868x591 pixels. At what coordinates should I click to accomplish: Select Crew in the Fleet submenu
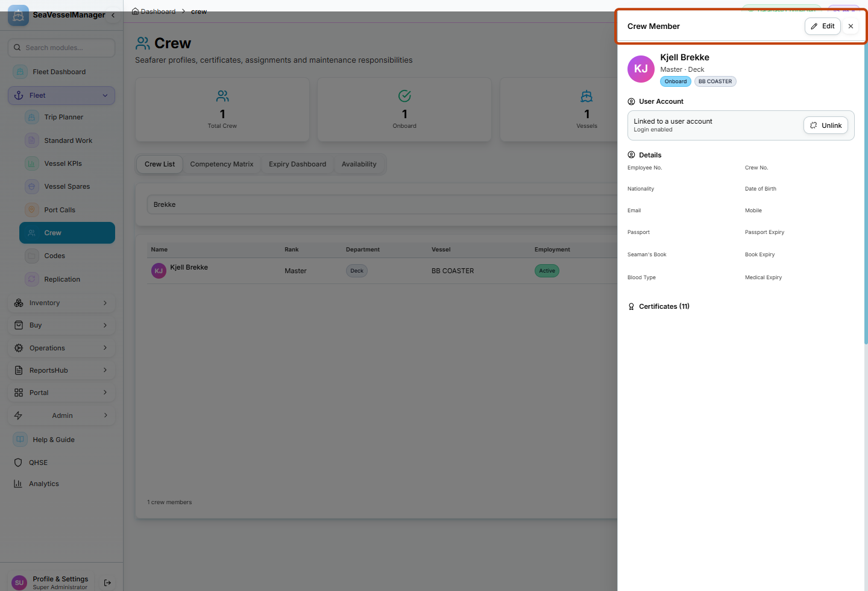[67, 233]
